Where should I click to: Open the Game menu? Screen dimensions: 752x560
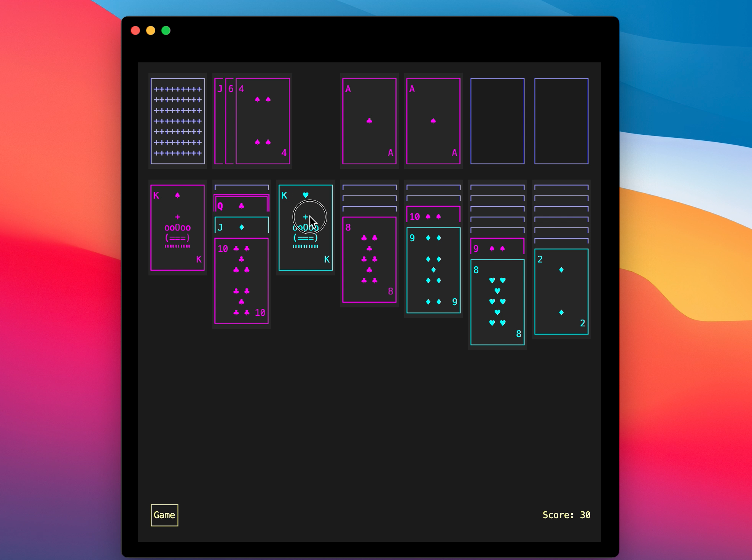[x=164, y=515]
